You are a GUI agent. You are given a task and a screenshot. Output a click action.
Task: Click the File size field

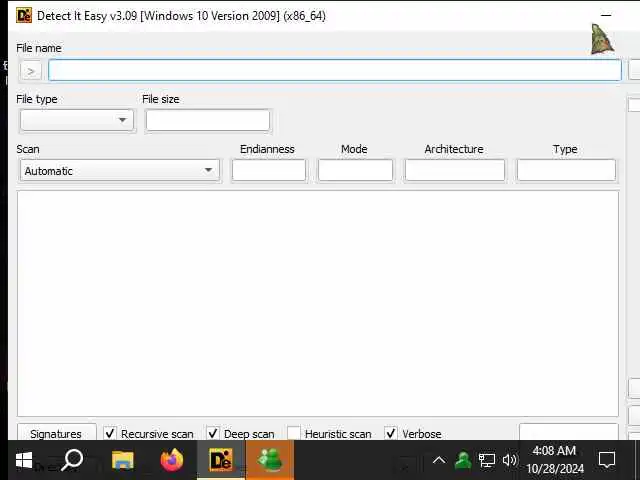[x=208, y=120]
